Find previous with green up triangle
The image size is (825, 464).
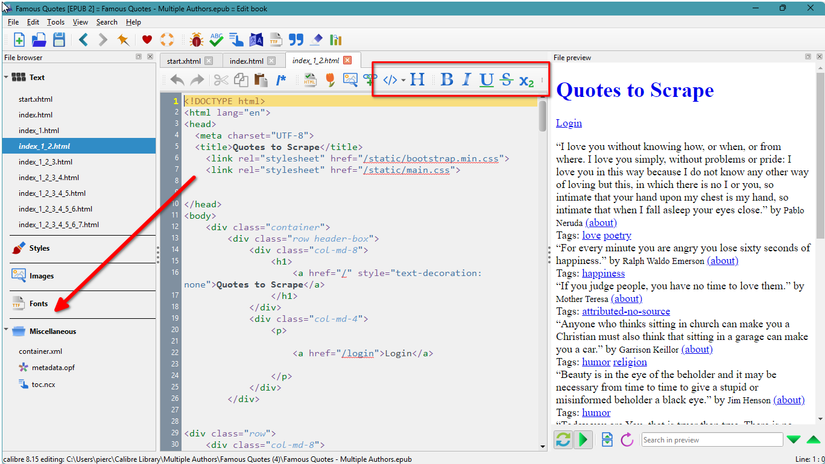(813, 440)
